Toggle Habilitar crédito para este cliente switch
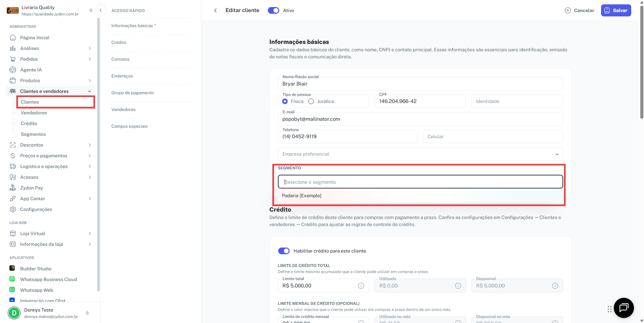Viewport: 644px width, 323px height. 284,251
